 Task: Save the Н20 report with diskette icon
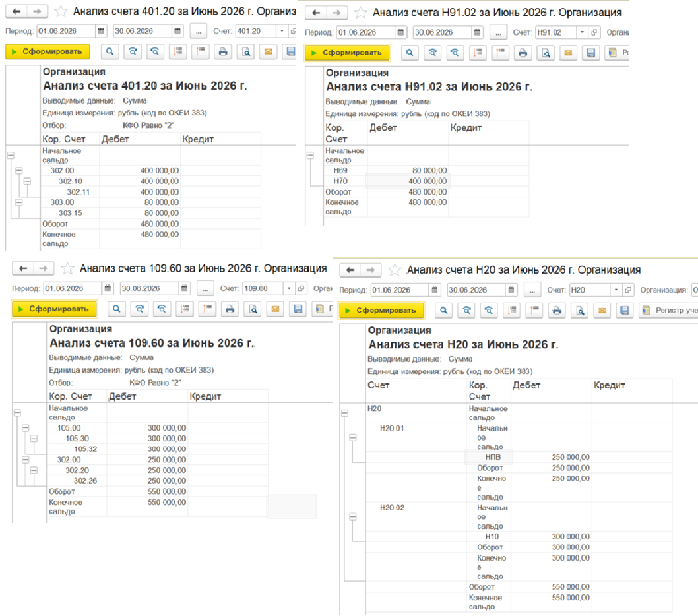tap(625, 310)
